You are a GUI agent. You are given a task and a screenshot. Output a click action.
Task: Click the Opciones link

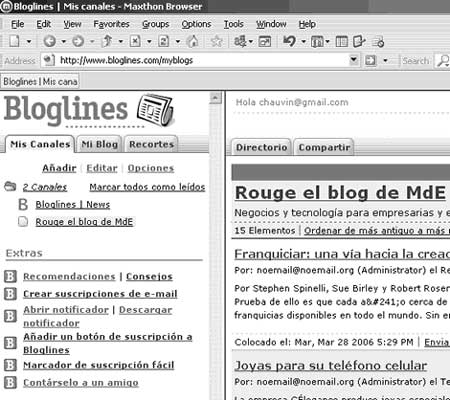151,168
